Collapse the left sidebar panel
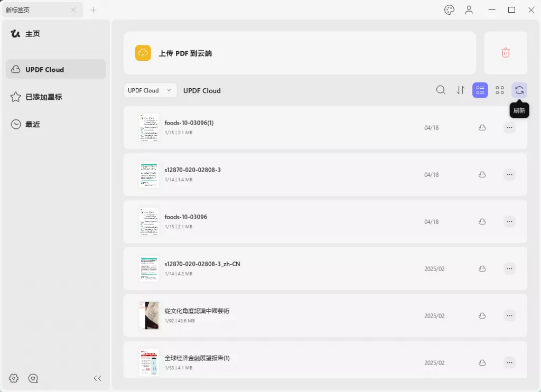The width and height of the screenshot is (541, 392). pyautogui.click(x=97, y=378)
